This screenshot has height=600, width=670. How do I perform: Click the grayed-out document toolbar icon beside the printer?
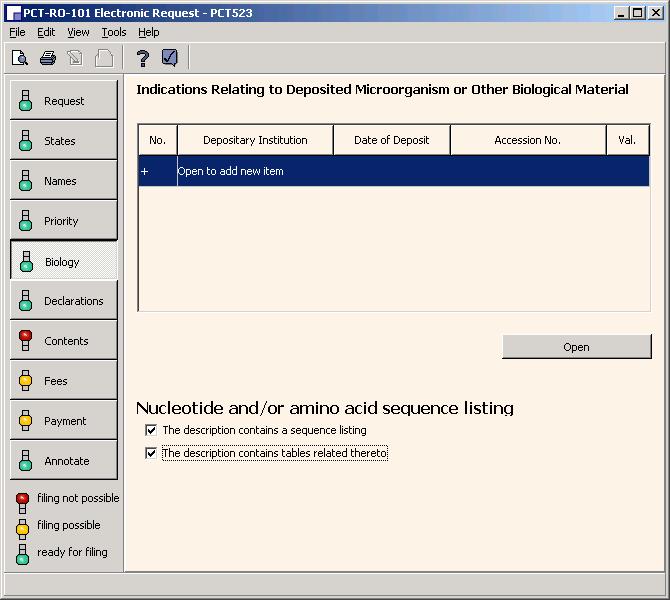pos(75,58)
